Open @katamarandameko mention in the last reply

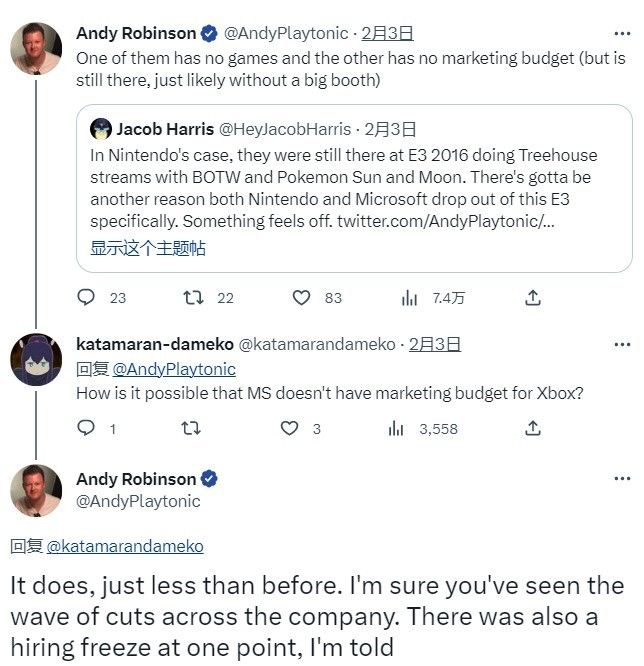pyautogui.click(x=125, y=546)
